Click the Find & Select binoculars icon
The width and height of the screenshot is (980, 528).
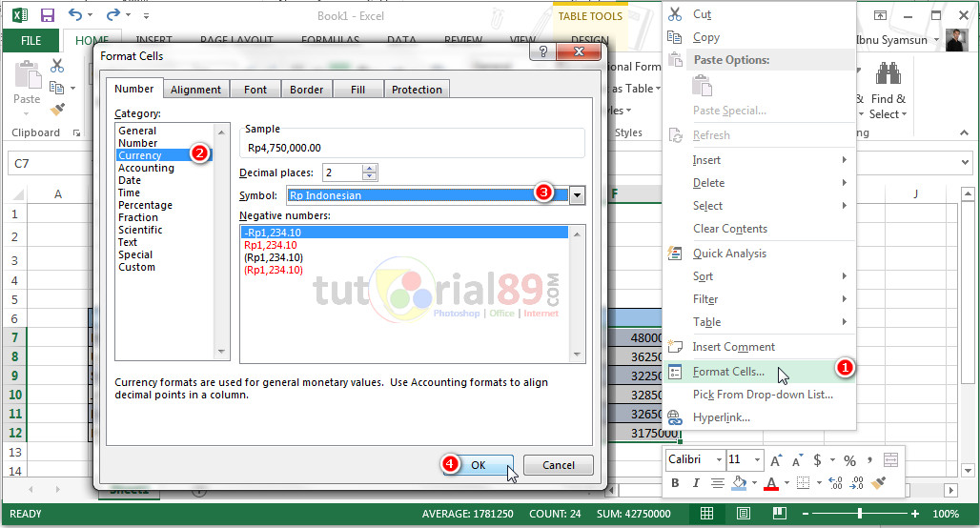888,73
